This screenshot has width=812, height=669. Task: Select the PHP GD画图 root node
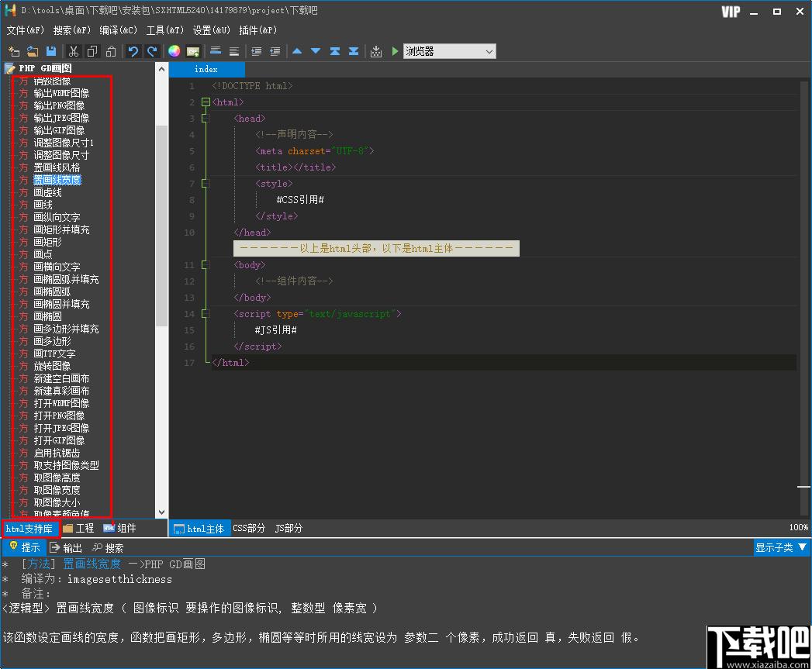45,68
